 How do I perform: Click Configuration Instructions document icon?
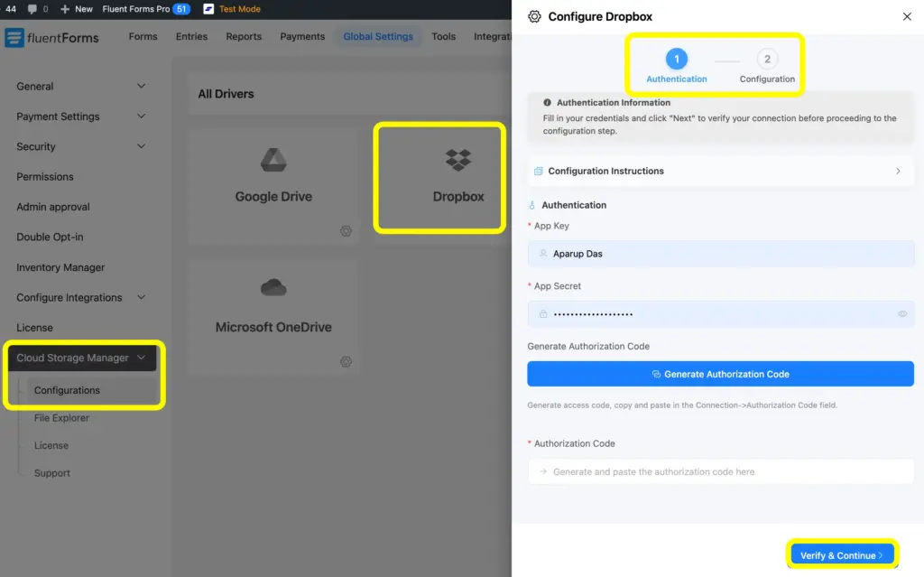tap(538, 171)
